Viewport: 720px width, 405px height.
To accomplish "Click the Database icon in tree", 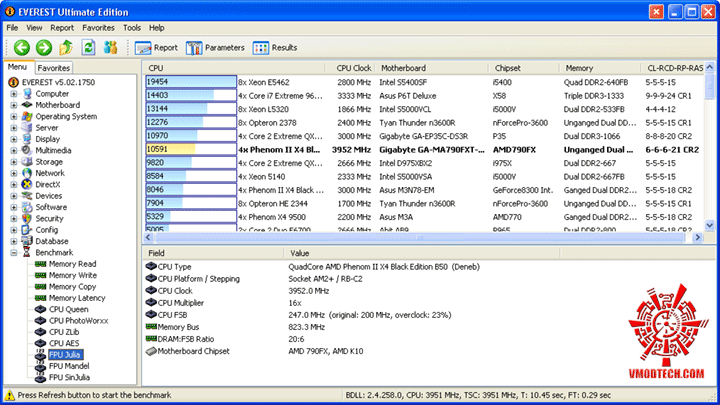I will coord(27,241).
